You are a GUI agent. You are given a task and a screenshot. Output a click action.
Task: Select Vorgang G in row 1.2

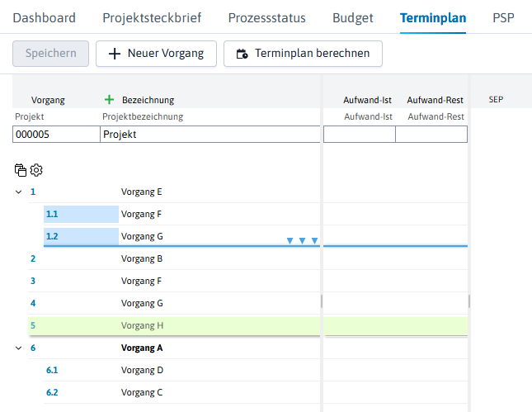(142, 236)
